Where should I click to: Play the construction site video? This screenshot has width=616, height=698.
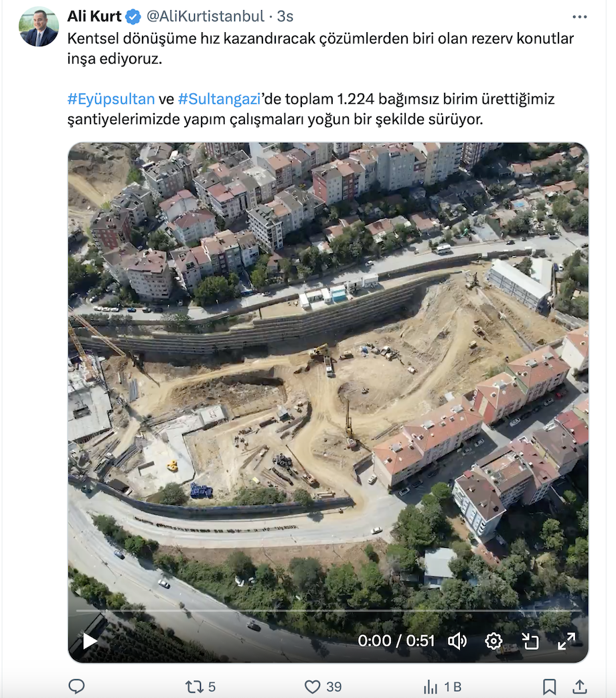(90, 641)
